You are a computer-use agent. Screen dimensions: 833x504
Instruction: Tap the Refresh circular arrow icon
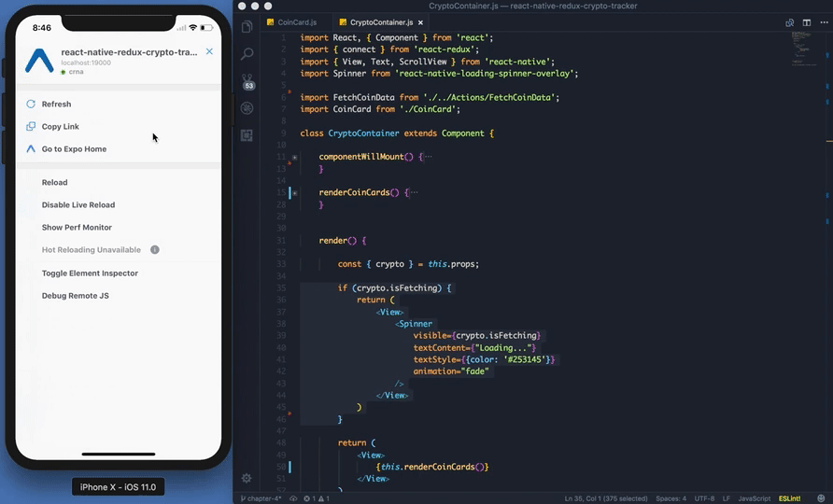point(31,105)
